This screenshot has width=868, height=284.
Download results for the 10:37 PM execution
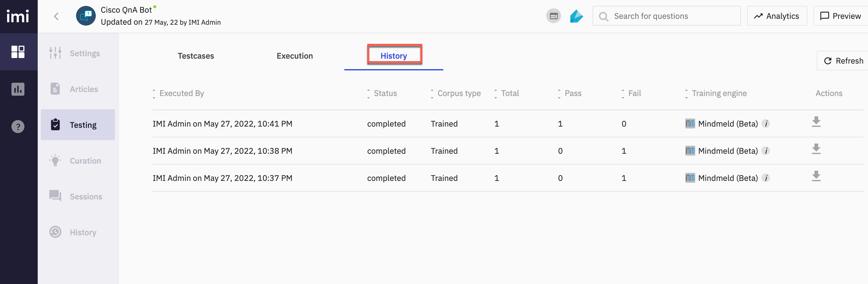(x=816, y=176)
